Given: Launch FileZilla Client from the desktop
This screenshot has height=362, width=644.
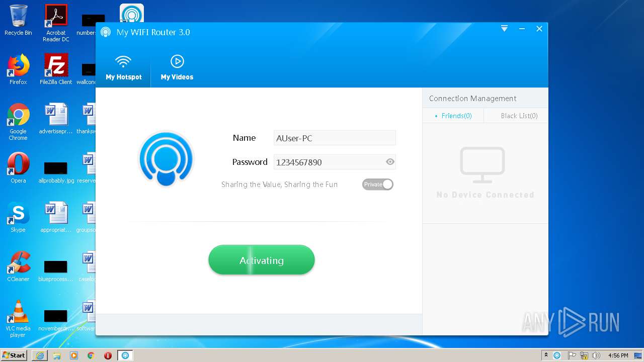Looking at the screenshot, I should [x=56, y=69].
